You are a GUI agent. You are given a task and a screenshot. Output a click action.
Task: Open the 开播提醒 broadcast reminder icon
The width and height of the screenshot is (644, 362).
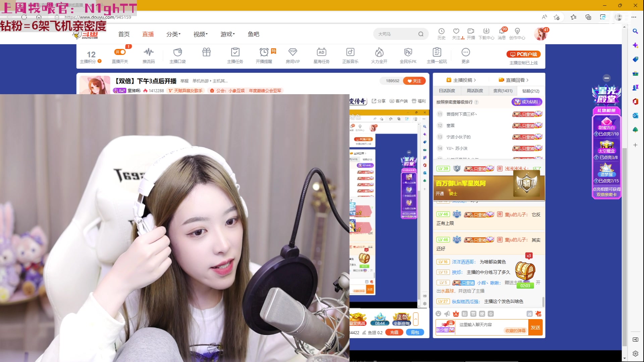(x=264, y=55)
